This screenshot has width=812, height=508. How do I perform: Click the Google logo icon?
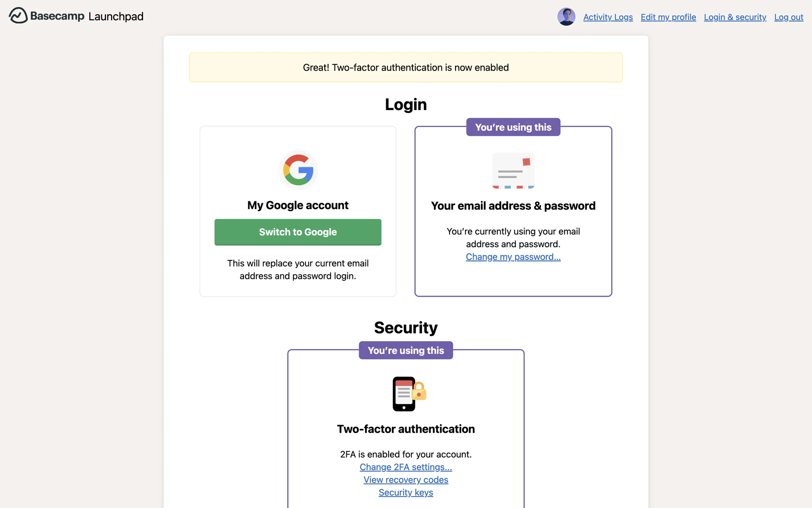click(x=298, y=170)
